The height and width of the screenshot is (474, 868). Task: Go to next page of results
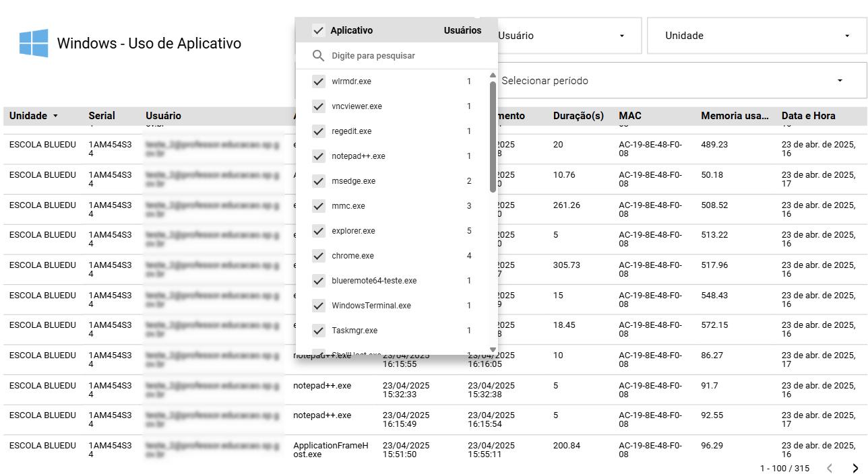click(855, 469)
